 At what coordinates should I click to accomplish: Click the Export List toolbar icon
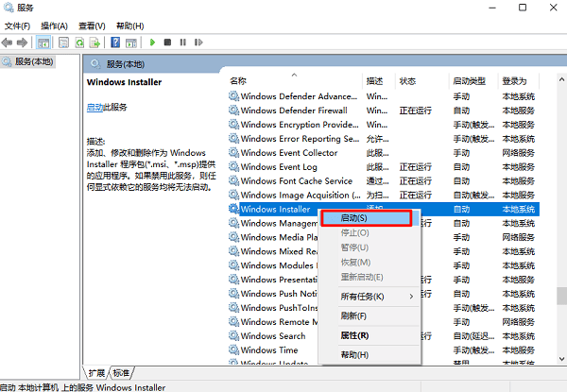(95, 43)
